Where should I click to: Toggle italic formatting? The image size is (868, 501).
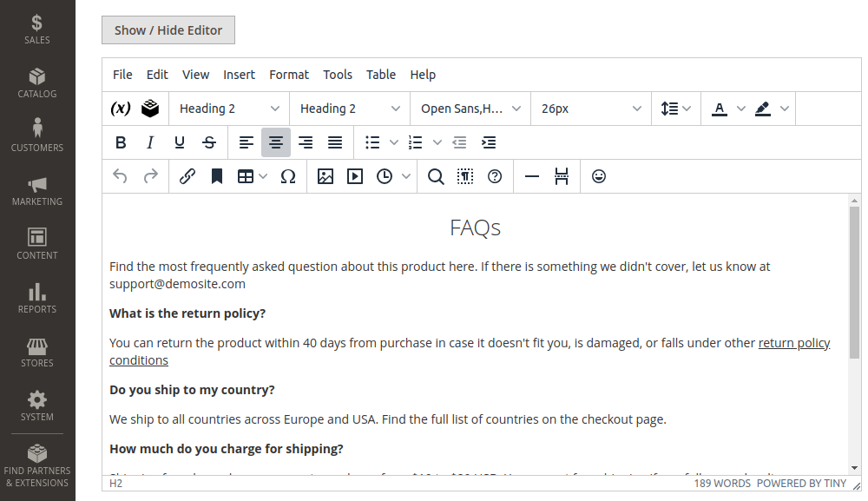150,142
